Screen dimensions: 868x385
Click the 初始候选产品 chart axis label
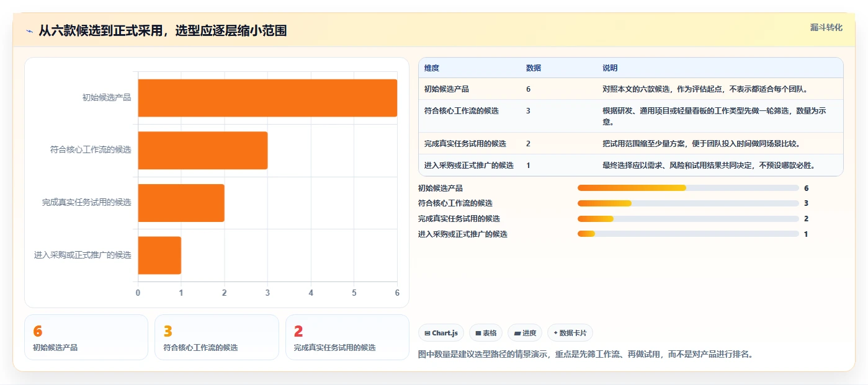tap(107, 97)
